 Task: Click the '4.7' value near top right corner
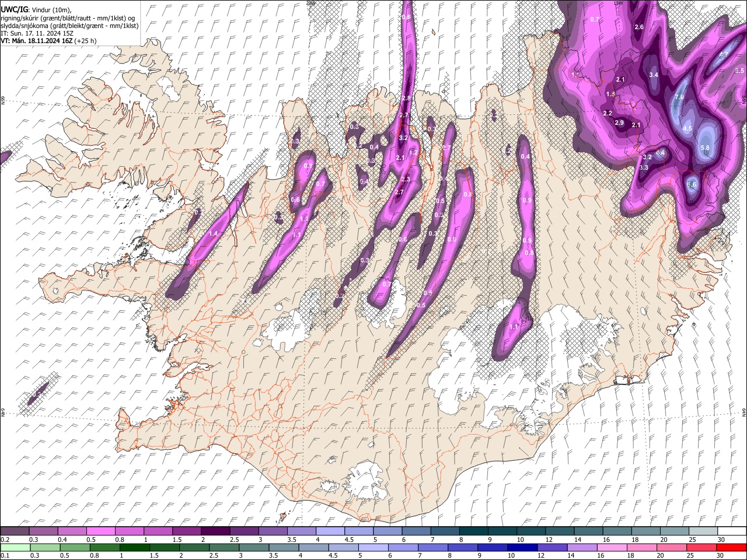coord(724,54)
